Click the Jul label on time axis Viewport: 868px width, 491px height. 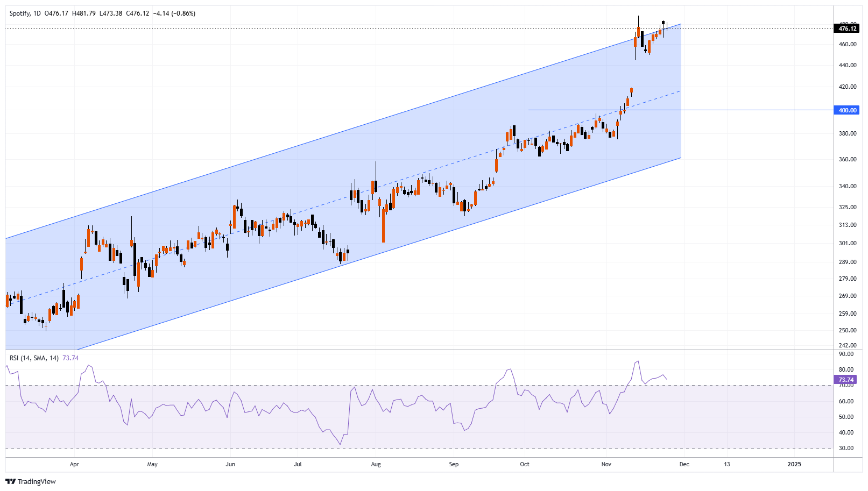[x=298, y=464]
